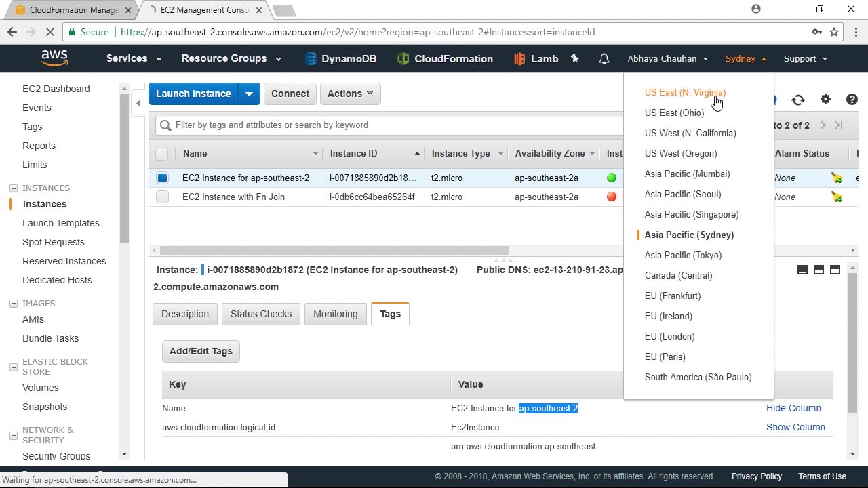Switch to South America (São Paulo) region
This screenshot has width=868, height=488.
(698, 377)
